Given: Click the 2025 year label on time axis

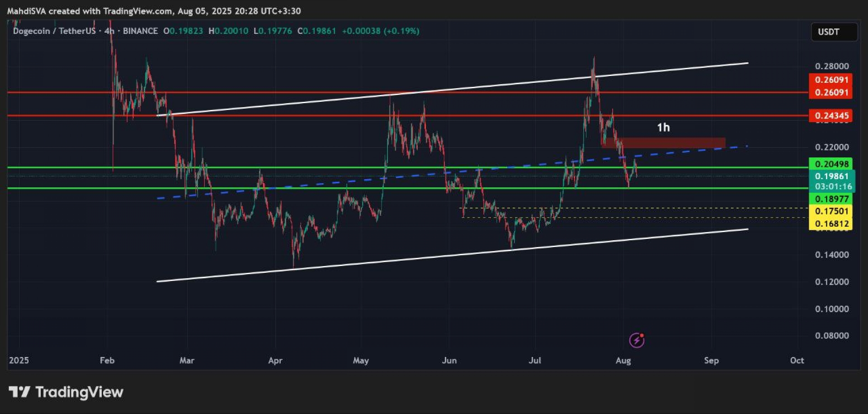Looking at the screenshot, I should click(x=19, y=361).
